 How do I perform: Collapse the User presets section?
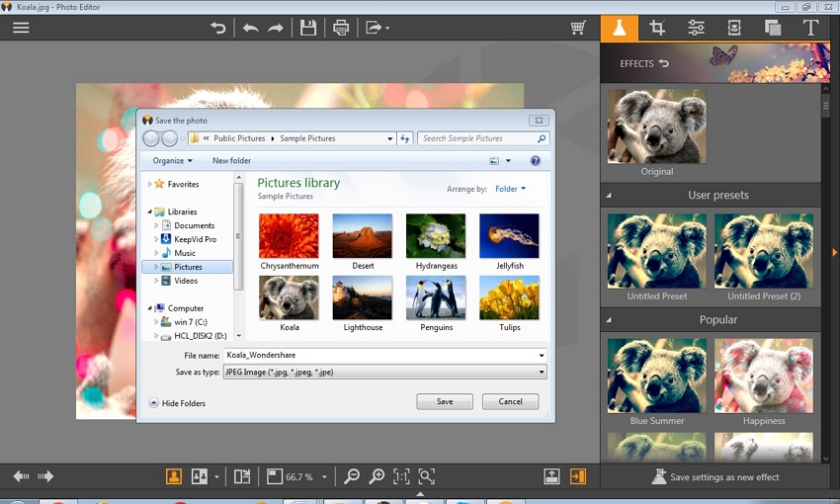[x=609, y=196]
